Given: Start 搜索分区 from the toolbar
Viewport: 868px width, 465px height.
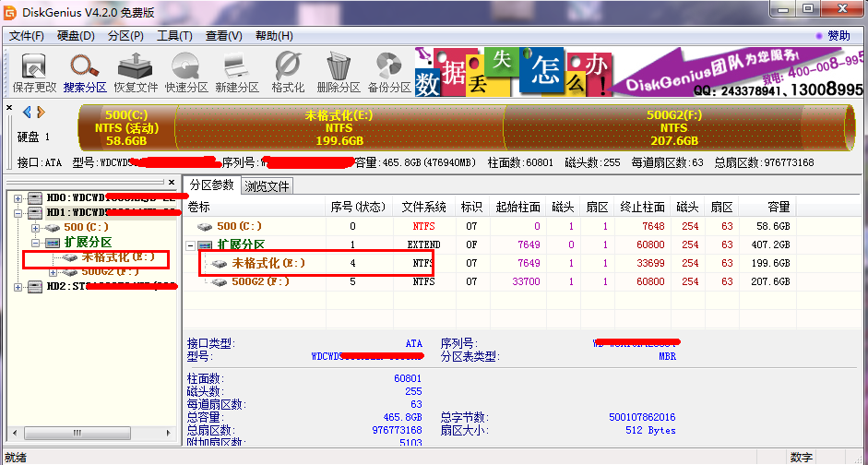Looking at the screenshot, I should pos(85,72).
